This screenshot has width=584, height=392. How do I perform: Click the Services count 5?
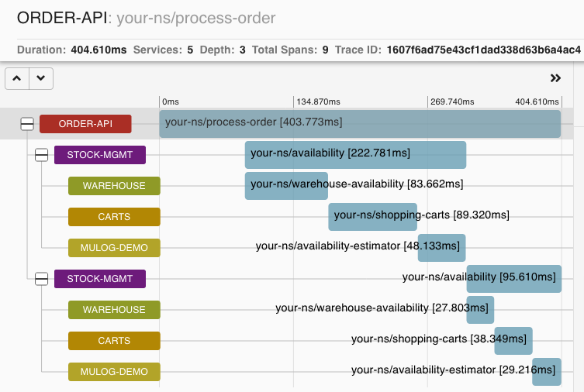190,50
